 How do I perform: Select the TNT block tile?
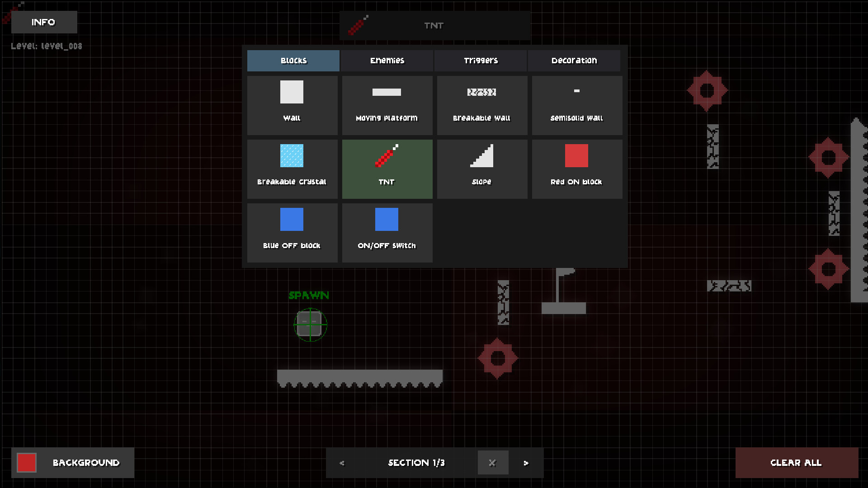(x=387, y=169)
